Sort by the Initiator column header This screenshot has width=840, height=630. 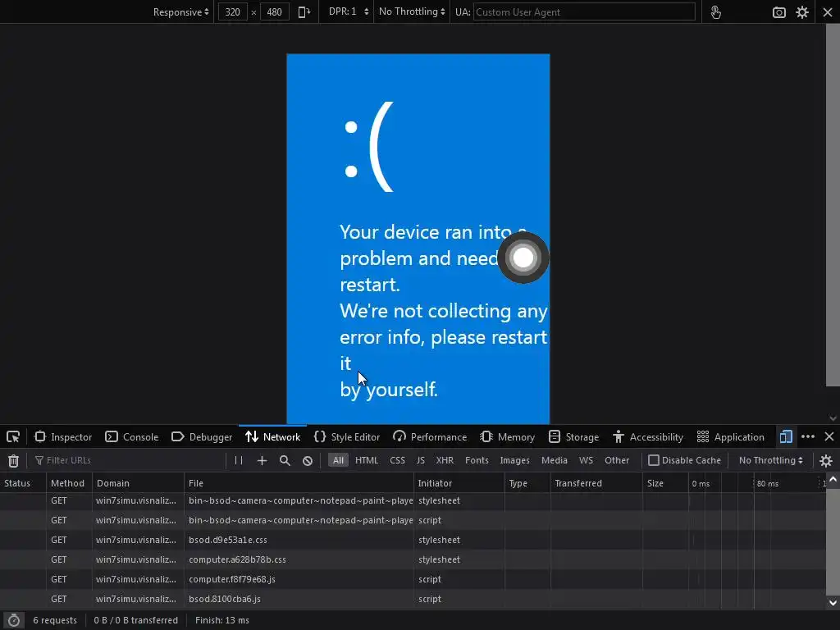[x=459, y=483]
